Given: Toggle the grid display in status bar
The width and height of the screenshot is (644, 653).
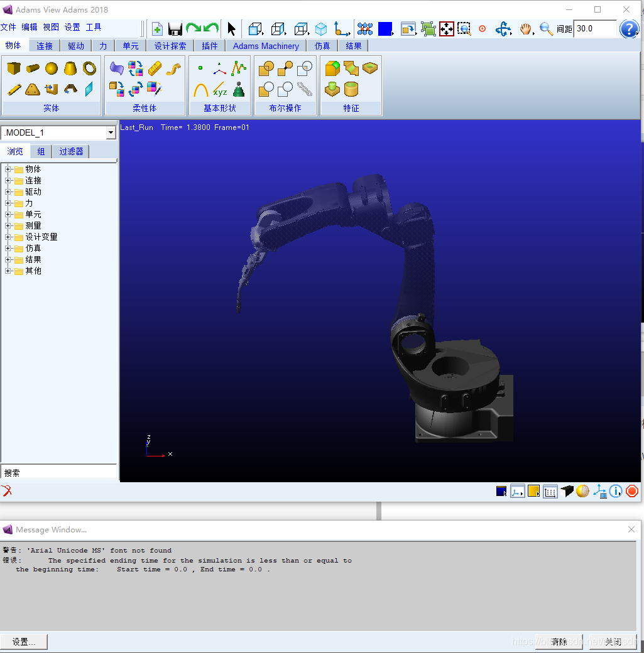Looking at the screenshot, I should point(550,491).
